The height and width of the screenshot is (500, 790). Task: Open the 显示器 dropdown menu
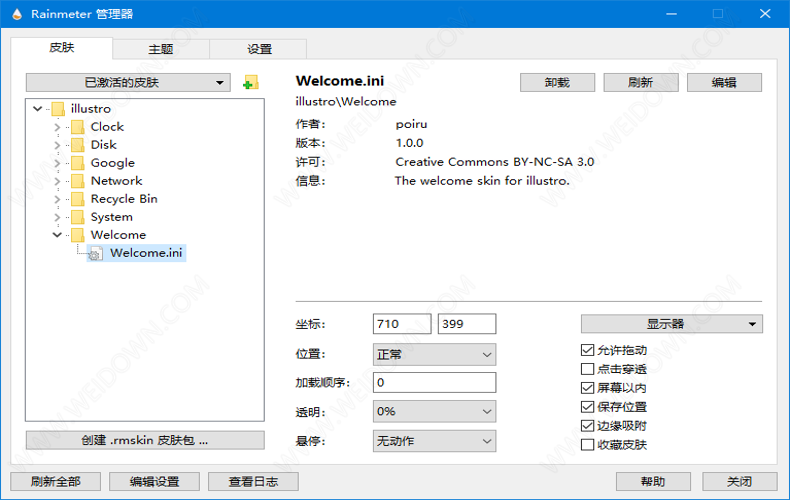pos(672,324)
